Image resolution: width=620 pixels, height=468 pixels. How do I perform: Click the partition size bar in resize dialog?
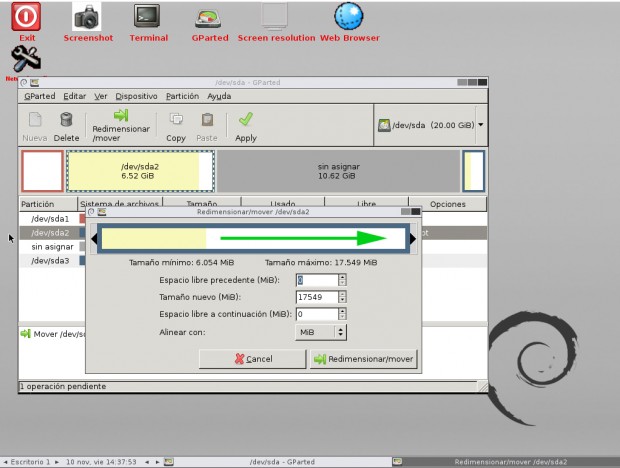[253, 238]
